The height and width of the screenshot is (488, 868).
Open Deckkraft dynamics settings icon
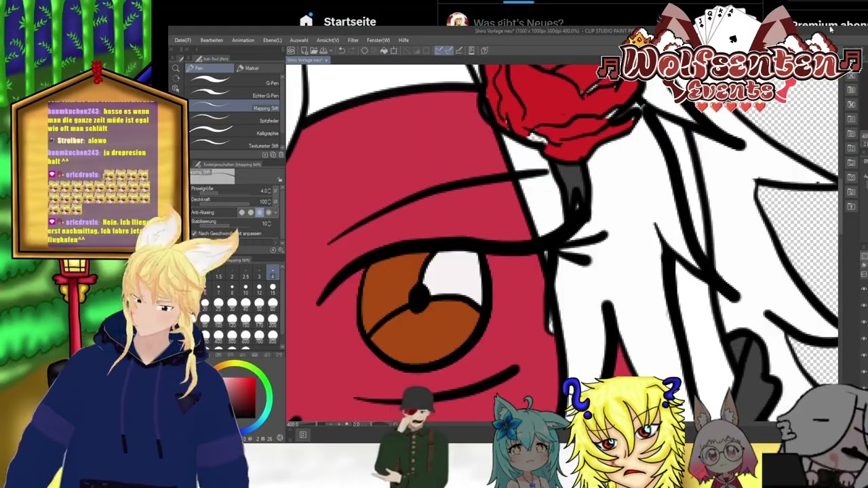point(275,201)
